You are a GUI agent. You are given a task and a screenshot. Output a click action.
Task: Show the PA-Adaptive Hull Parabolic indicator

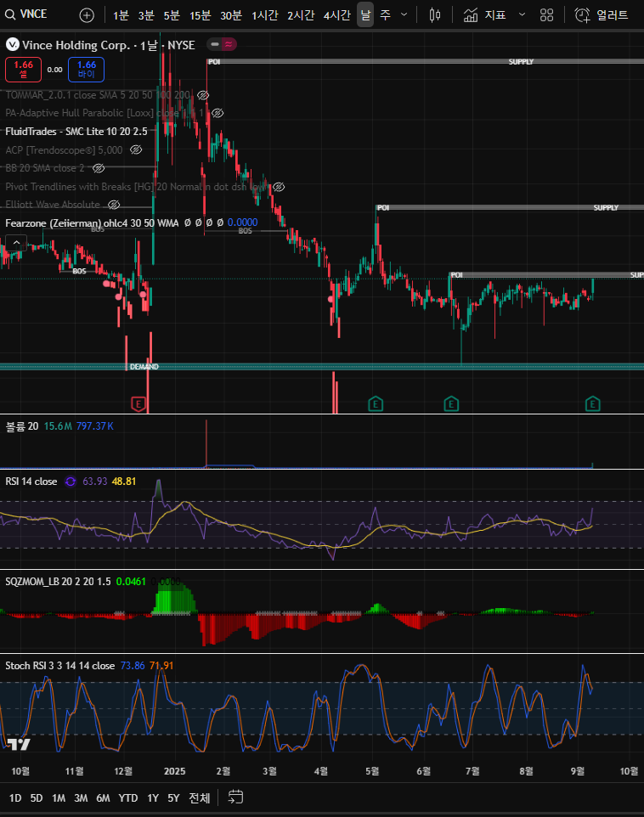coord(217,113)
